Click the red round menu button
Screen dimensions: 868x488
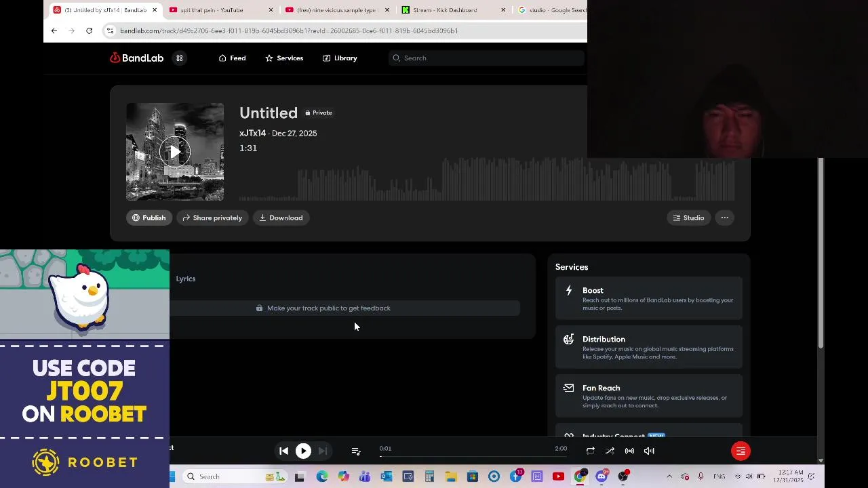[x=741, y=451]
